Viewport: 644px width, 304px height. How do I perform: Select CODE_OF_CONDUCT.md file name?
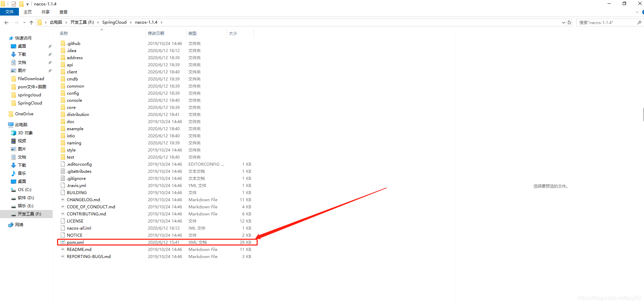click(x=91, y=207)
